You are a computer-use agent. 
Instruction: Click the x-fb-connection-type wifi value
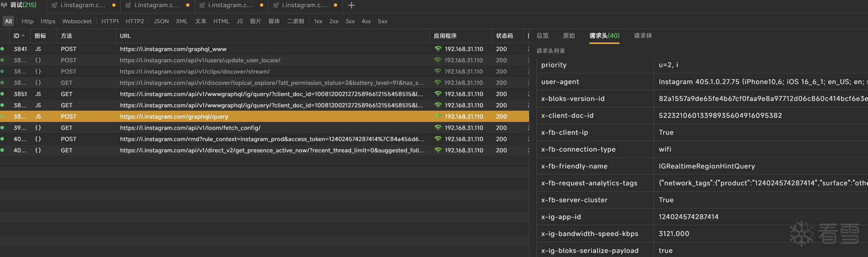point(665,149)
